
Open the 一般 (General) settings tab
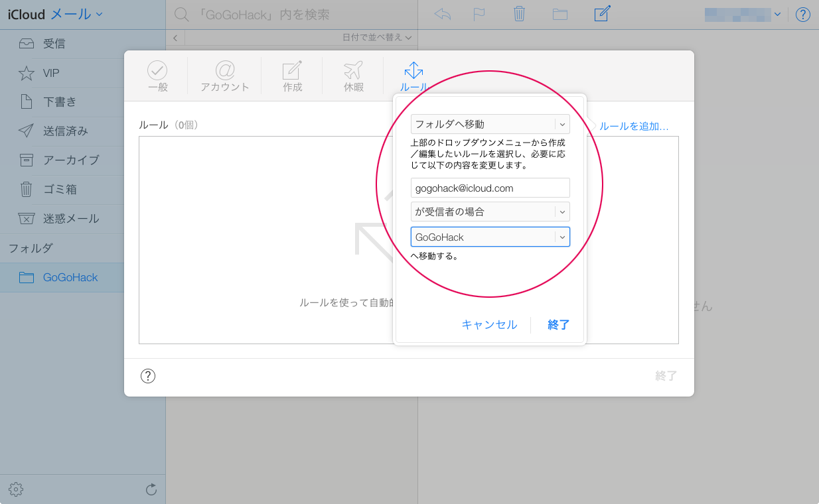(x=158, y=76)
